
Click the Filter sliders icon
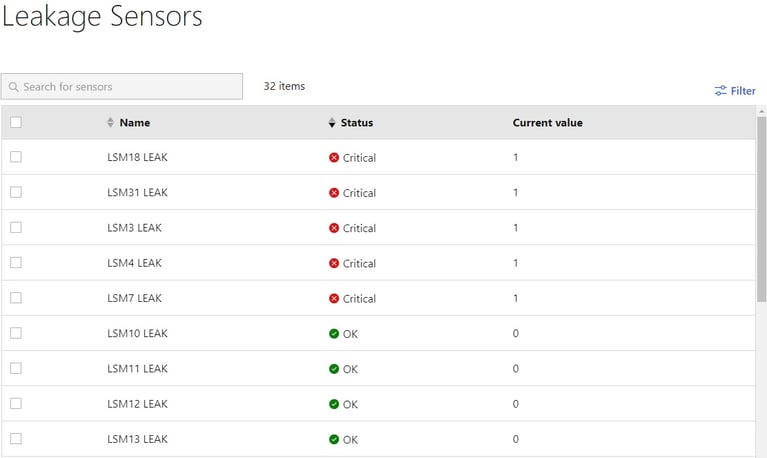click(x=720, y=91)
